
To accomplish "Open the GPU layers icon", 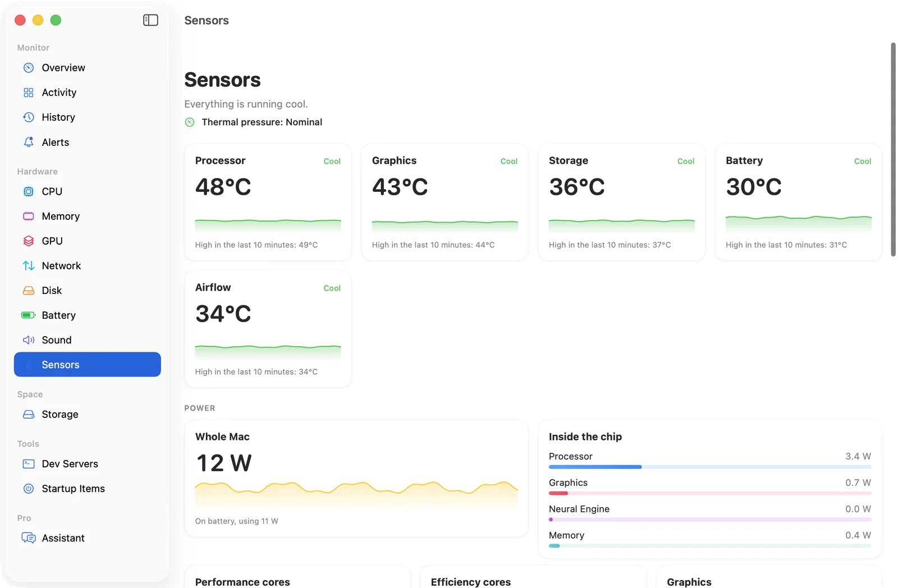I will click(29, 241).
